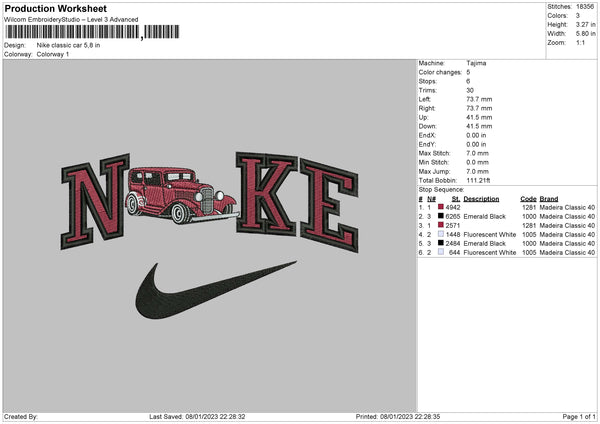The image size is (600, 424).
Task: Click the width value '5.80 in'
Action: click(x=586, y=34)
